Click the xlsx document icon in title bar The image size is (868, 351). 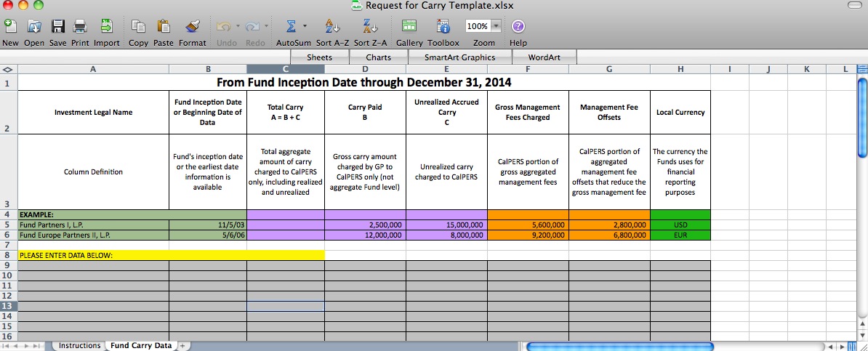(357, 6)
